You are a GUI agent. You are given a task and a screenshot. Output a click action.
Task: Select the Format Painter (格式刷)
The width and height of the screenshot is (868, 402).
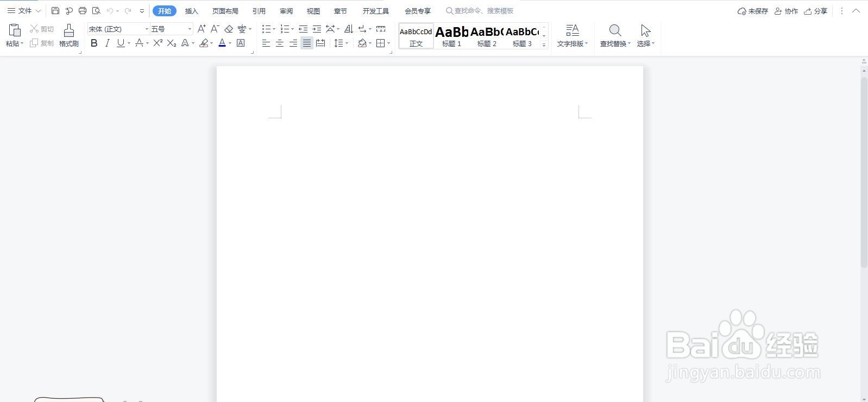69,36
